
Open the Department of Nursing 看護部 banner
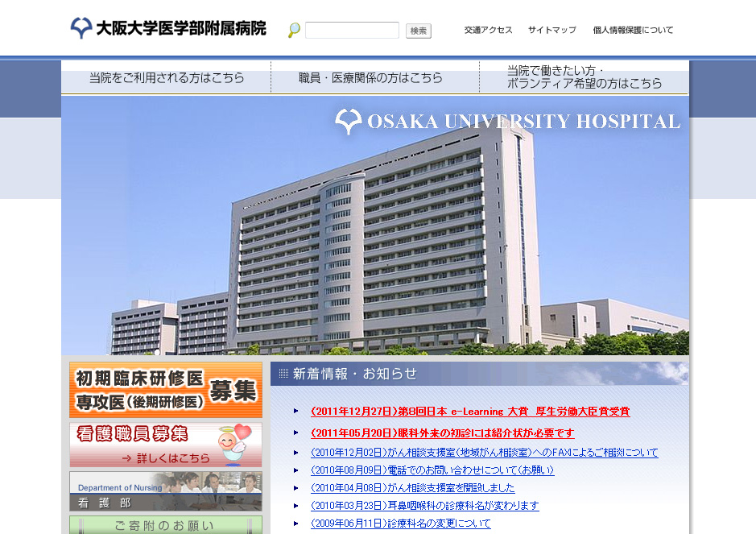pos(166,491)
